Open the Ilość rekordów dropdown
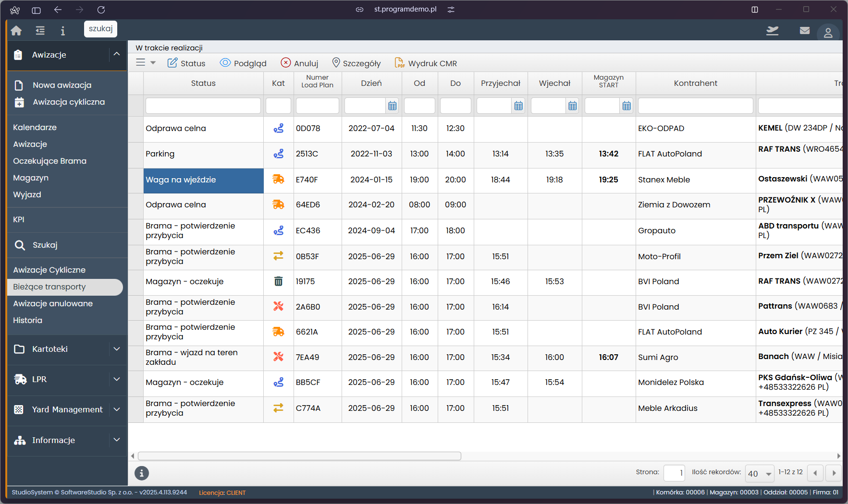This screenshot has height=504, width=848. point(760,473)
